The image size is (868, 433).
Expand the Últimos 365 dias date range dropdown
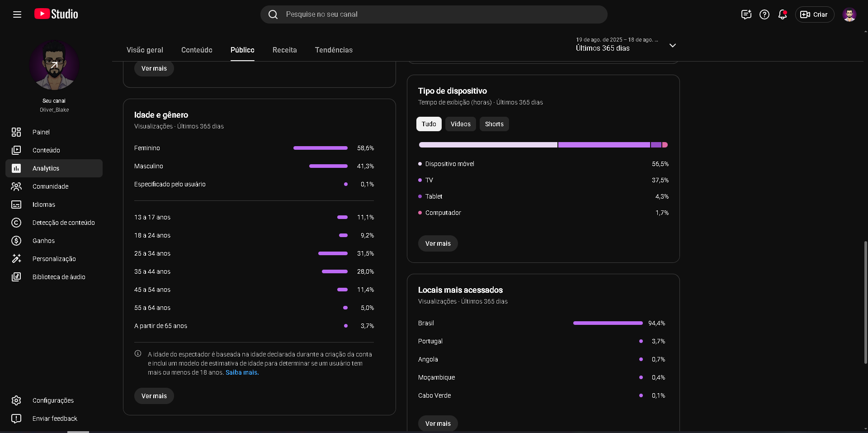(x=626, y=45)
